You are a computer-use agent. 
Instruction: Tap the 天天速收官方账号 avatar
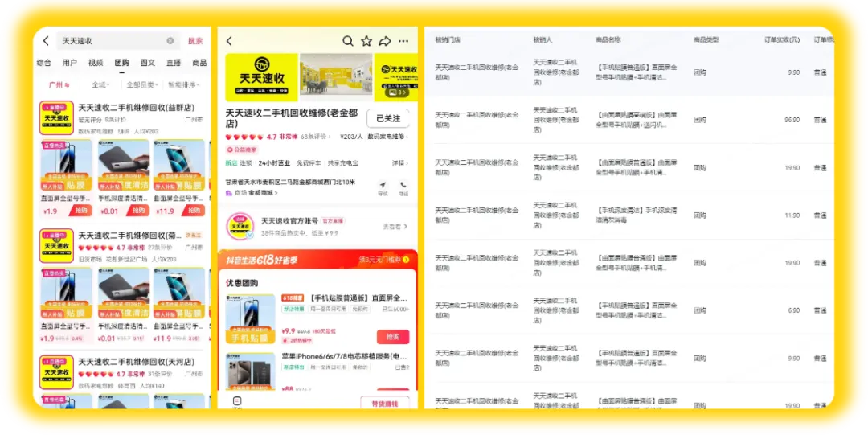click(x=241, y=225)
